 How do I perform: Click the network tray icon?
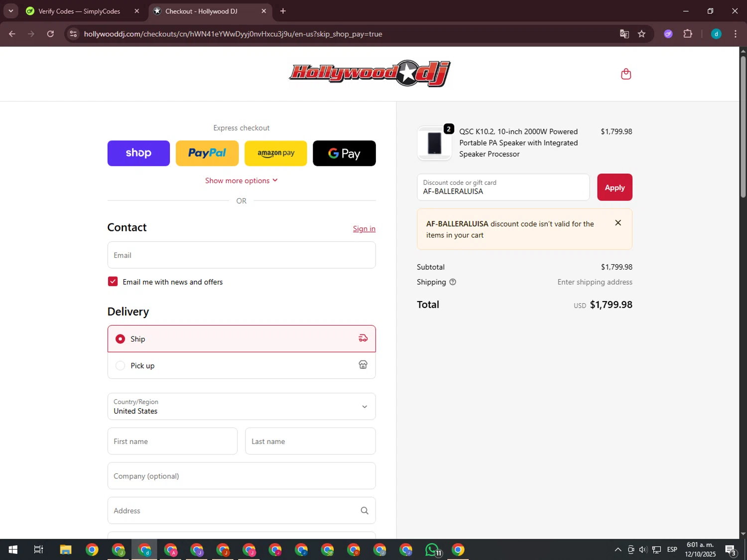656,550
